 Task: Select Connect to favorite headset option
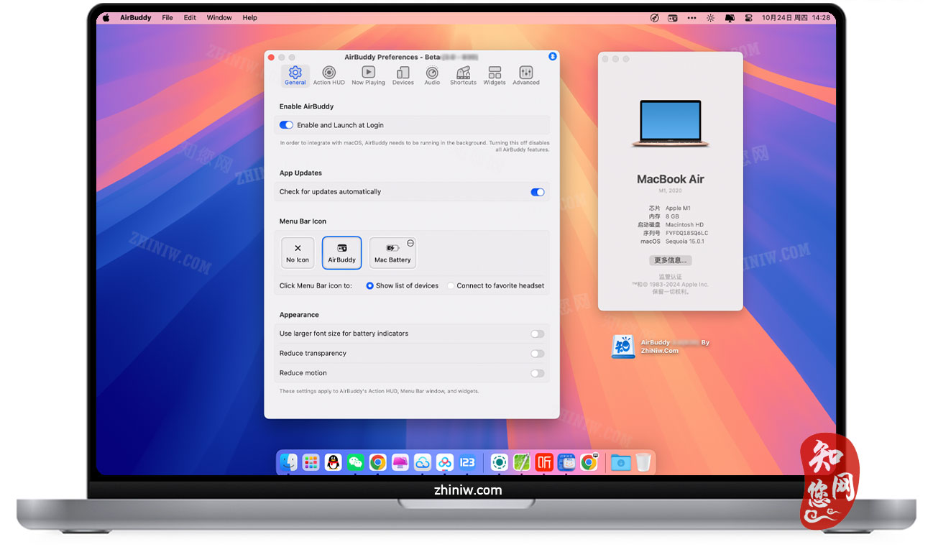[495, 285]
